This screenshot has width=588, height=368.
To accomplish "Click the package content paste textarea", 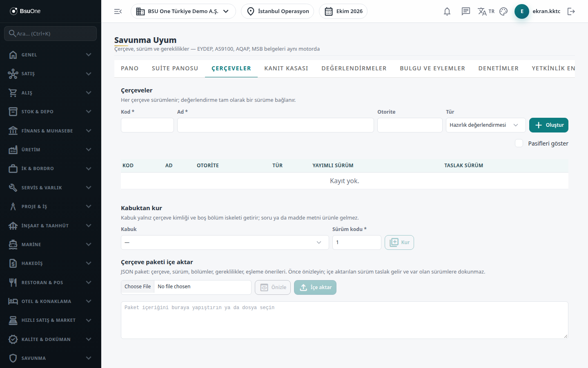I will coord(345,320).
